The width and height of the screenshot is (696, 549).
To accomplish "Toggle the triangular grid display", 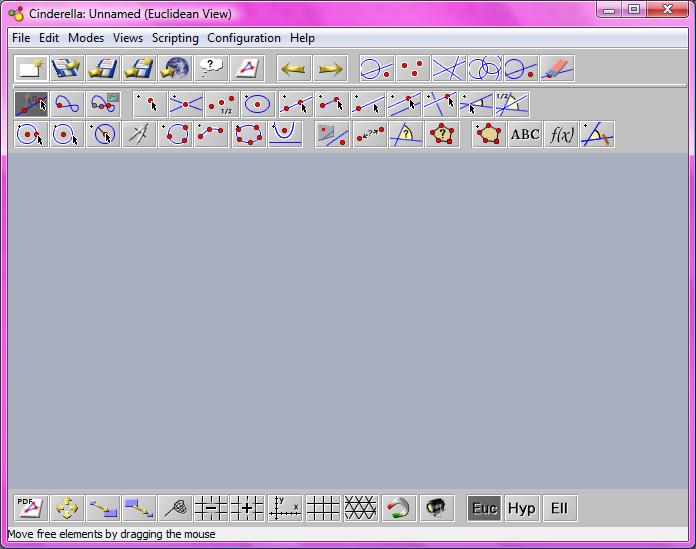I will point(360,508).
